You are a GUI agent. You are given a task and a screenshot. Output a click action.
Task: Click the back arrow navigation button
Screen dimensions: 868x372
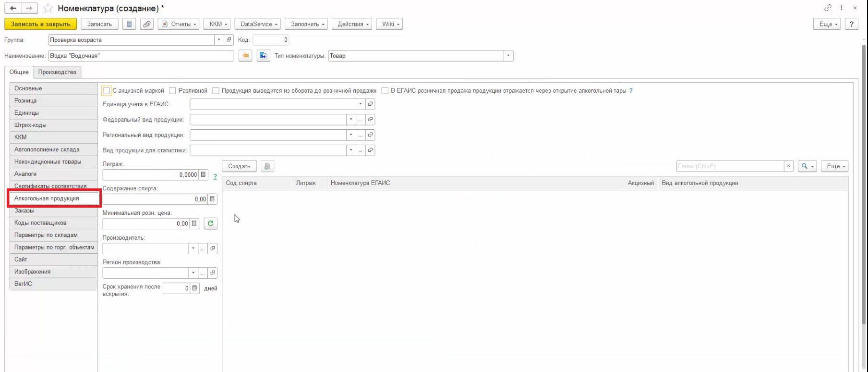(x=13, y=8)
